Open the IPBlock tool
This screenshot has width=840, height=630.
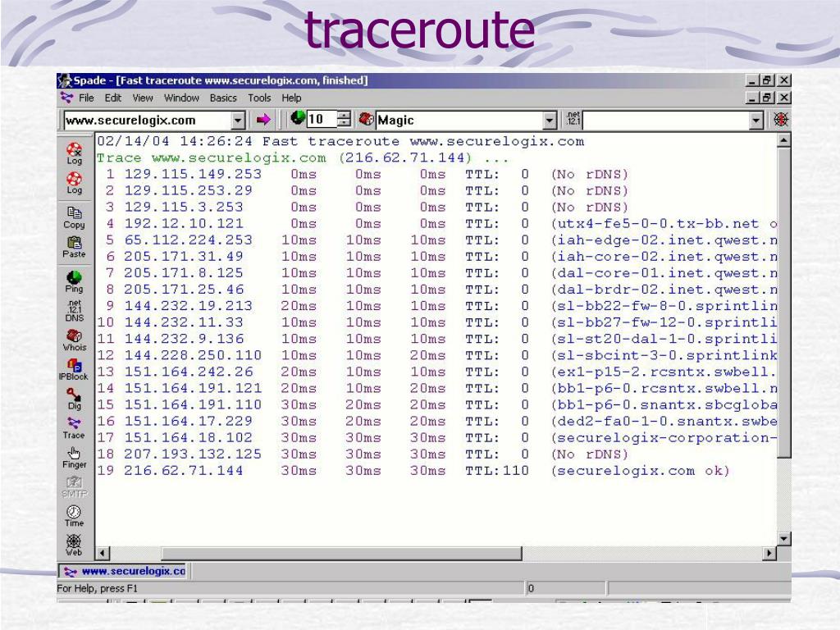click(x=74, y=370)
